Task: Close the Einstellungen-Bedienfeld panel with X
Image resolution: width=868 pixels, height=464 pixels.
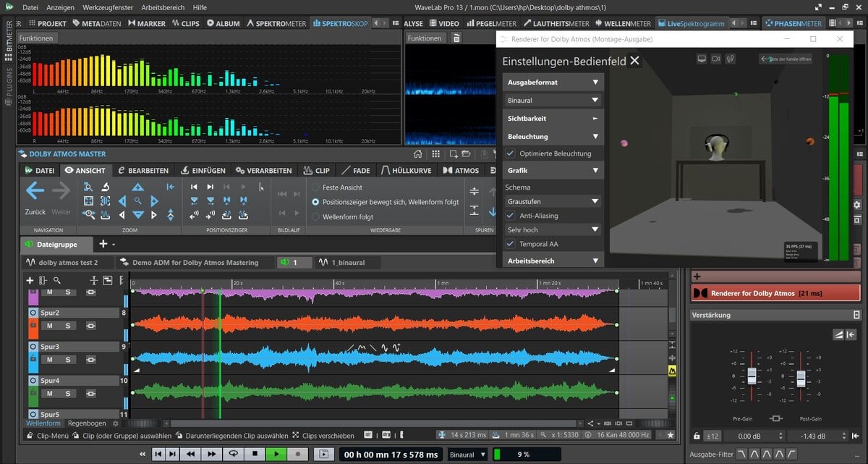Action: pos(634,61)
